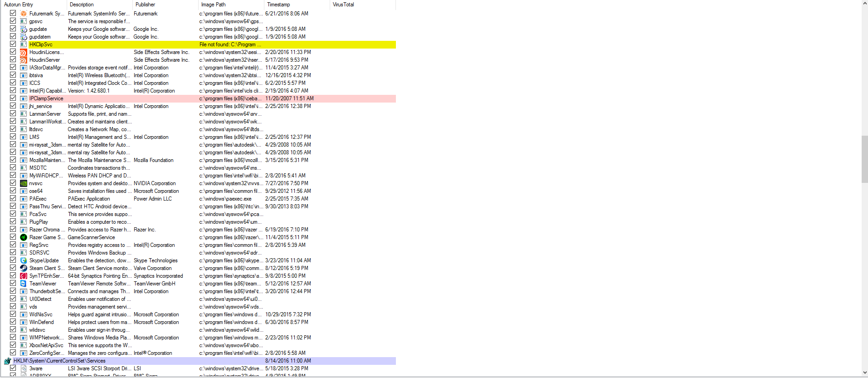Disable the TeamViewer service checkbox
This screenshot has width=868, height=378.
pyautogui.click(x=13, y=283)
